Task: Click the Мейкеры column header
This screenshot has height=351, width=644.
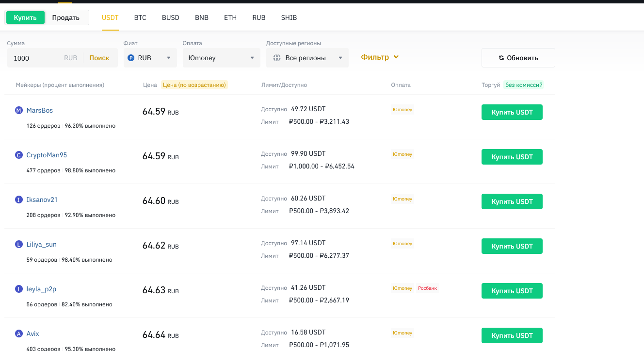Action: click(60, 85)
